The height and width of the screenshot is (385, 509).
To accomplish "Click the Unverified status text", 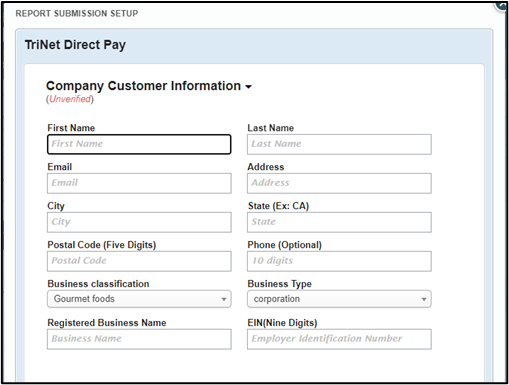I will (x=70, y=99).
